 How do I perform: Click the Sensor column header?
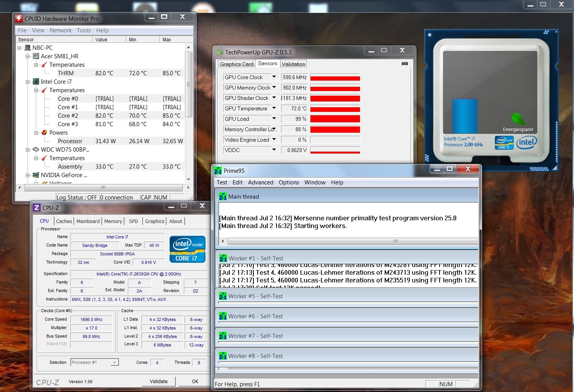54,39
